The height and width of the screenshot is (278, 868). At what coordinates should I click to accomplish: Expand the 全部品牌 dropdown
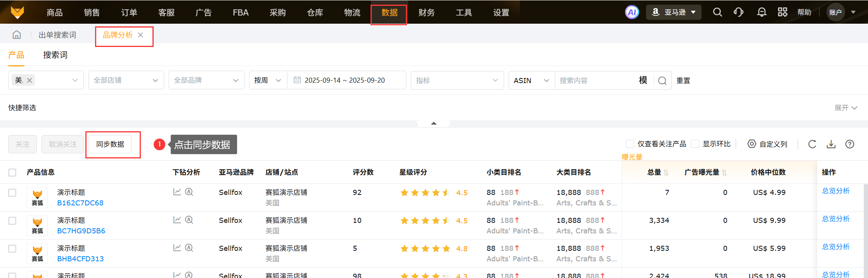click(x=206, y=80)
